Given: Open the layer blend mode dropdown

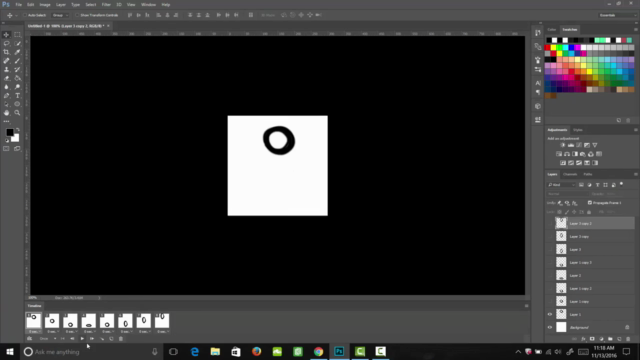Looking at the screenshot, I should [568, 194].
